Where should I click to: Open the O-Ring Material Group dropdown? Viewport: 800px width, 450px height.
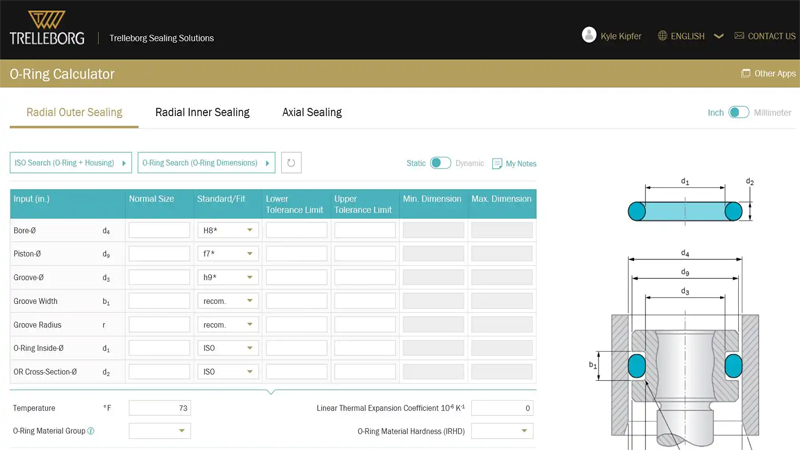[x=160, y=431]
